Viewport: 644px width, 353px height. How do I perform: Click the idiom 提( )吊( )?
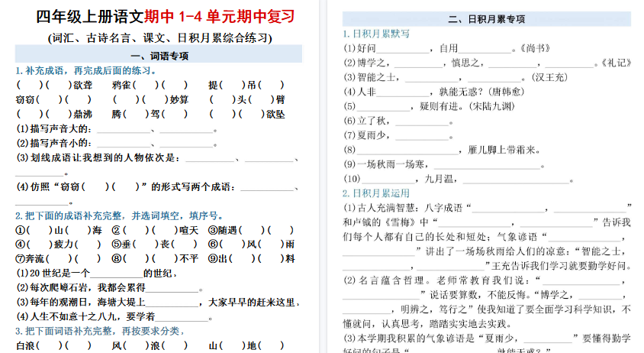[x=246, y=85]
